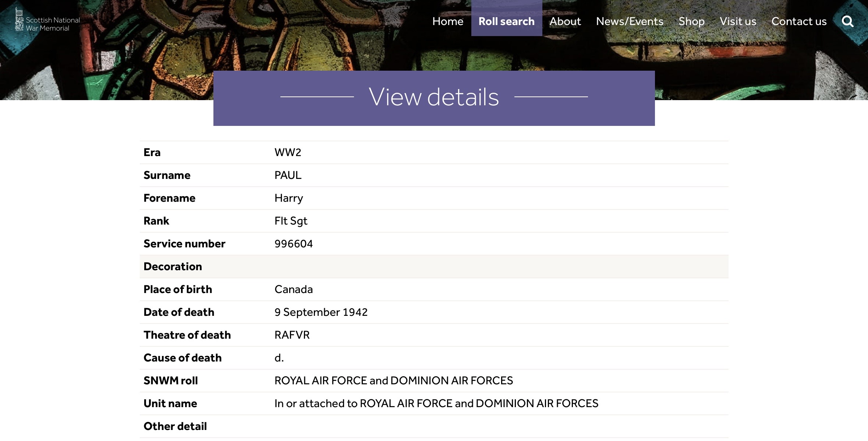Click the date of death value
The image size is (868, 441).
coord(321,312)
